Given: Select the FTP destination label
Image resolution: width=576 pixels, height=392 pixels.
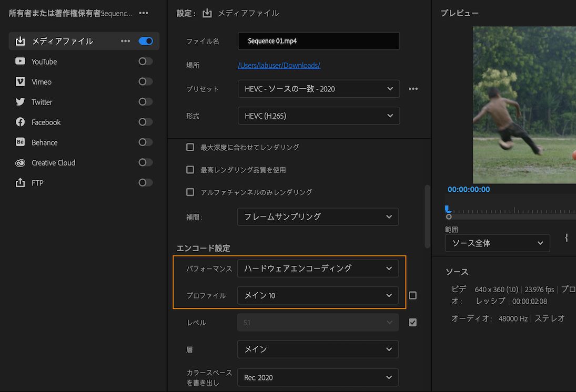Looking at the screenshot, I should coord(37,183).
